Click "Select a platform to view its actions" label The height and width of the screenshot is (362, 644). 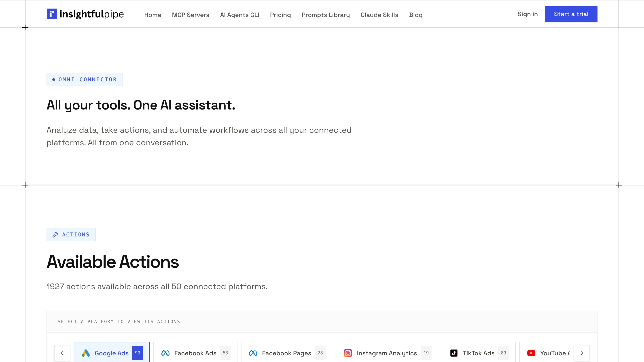pyautogui.click(x=119, y=322)
